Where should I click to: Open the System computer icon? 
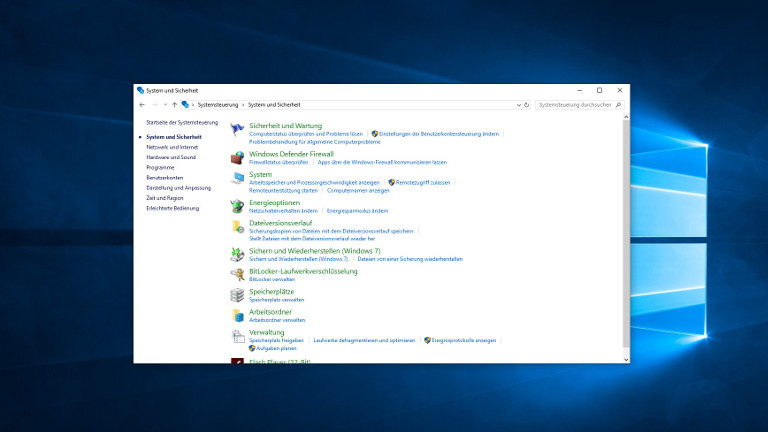click(237, 178)
